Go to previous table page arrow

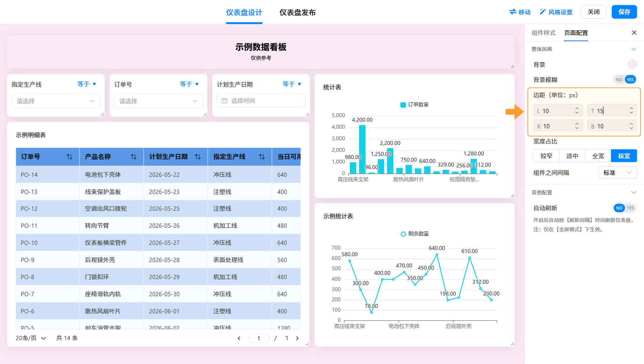(239, 338)
